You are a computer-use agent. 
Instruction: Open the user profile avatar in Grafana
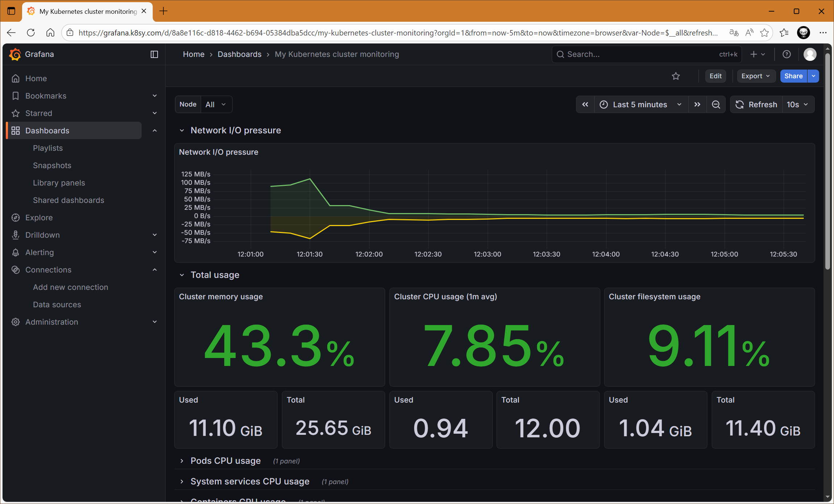810,54
